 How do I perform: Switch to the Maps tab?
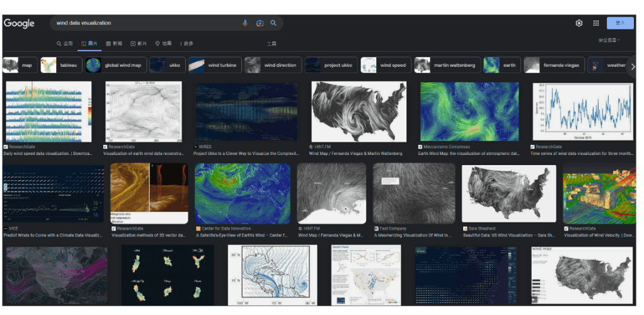(x=163, y=43)
